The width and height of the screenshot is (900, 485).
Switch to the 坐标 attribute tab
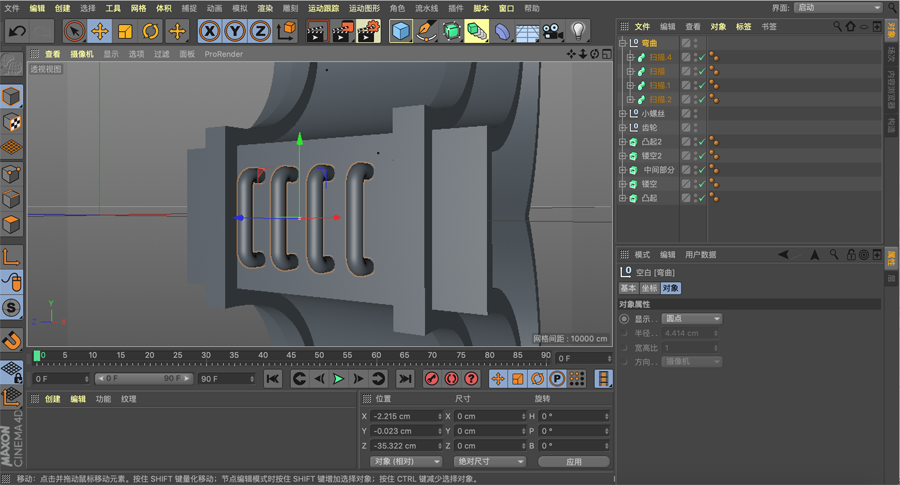pyautogui.click(x=649, y=288)
